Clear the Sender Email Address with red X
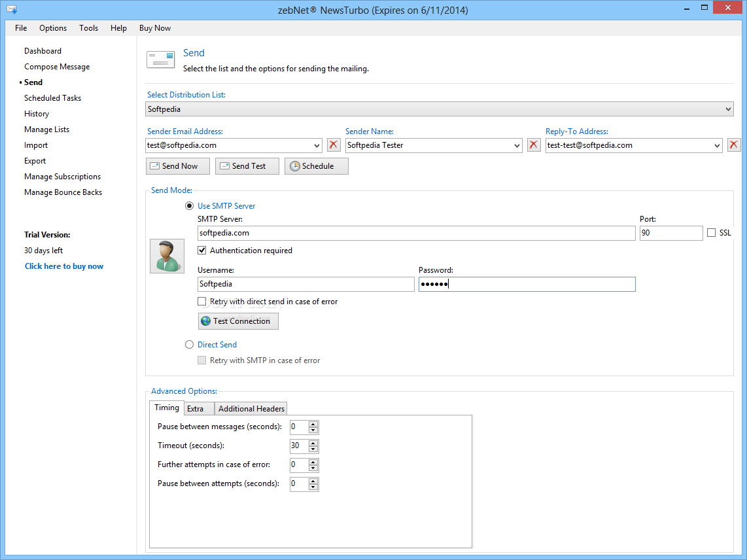The height and width of the screenshot is (560, 747). click(334, 145)
